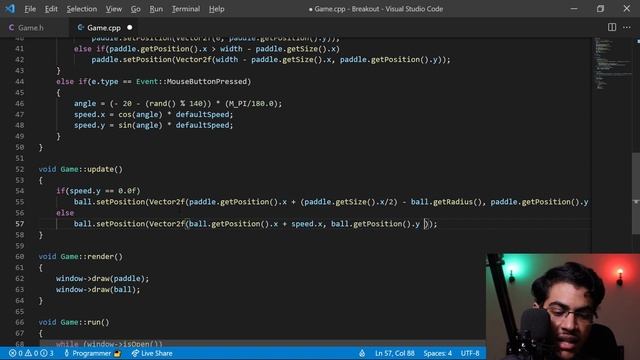Click 'speed.x = cos(angle)' line

click(153, 114)
